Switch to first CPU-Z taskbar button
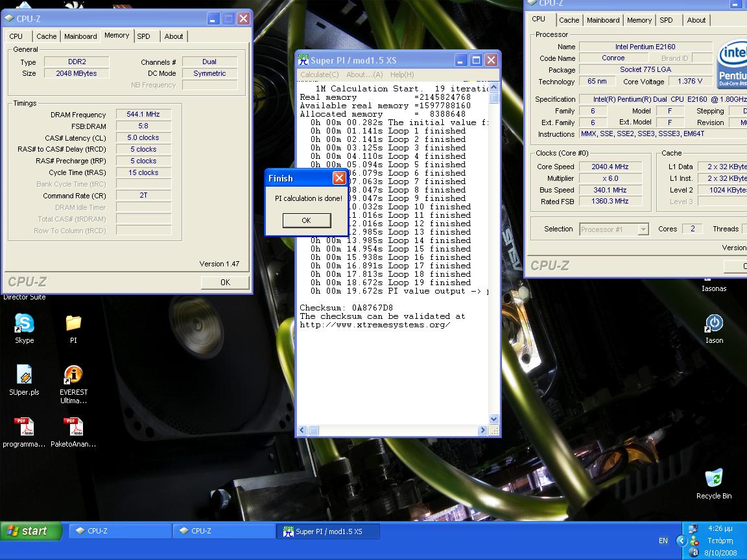Image resolution: width=747 pixels, height=560 pixels. pos(120,531)
